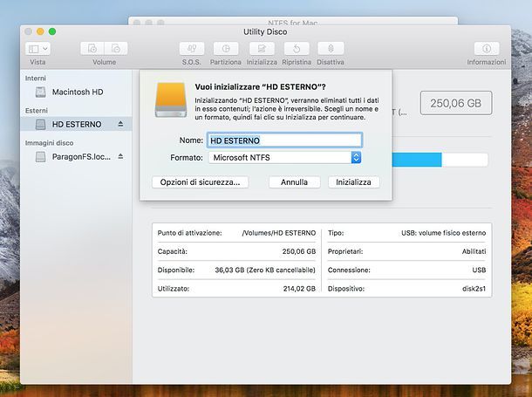Screen dimensions: 532x397
Task: Click the NTFS for Mac window title bar
Action: tap(293, 21)
